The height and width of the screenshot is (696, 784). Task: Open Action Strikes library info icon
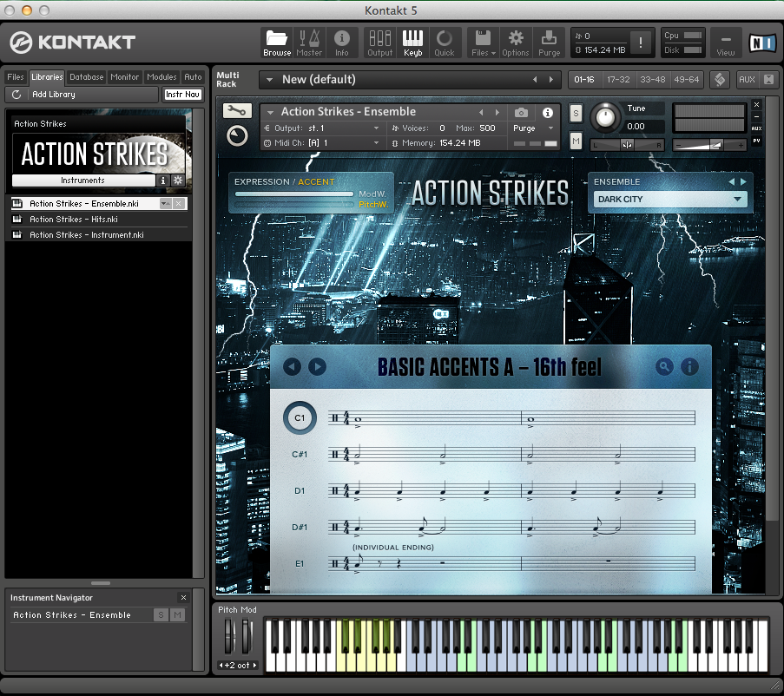162,181
